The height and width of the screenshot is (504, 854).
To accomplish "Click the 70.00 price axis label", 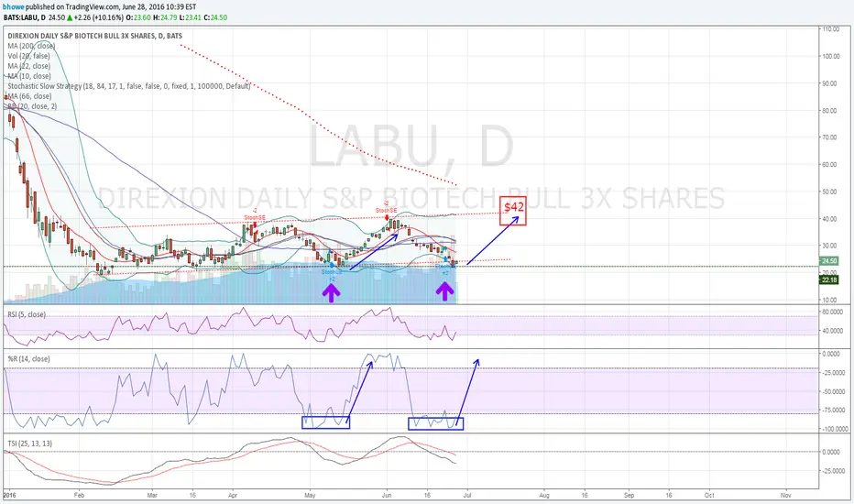I will click(830, 137).
